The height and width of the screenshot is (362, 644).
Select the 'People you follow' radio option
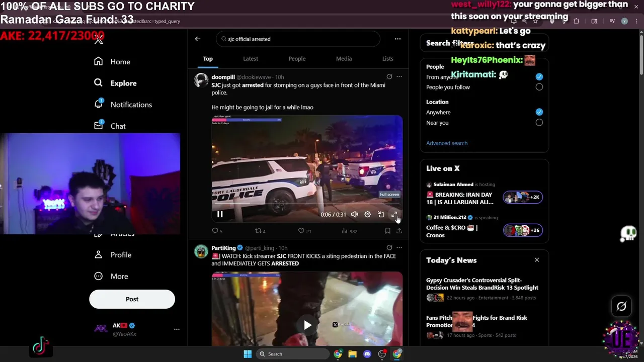pyautogui.click(x=539, y=87)
